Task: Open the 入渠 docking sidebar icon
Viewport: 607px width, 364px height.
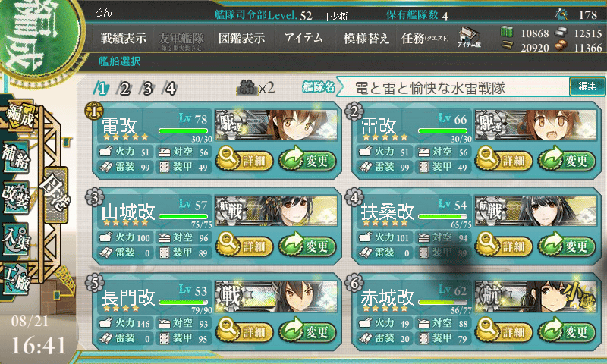Action: (16, 239)
